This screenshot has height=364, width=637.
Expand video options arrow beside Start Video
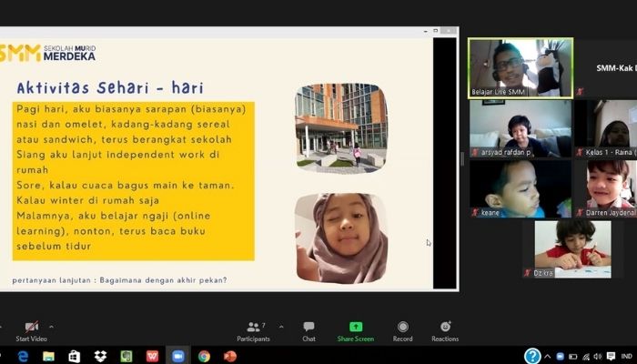(x=51, y=326)
